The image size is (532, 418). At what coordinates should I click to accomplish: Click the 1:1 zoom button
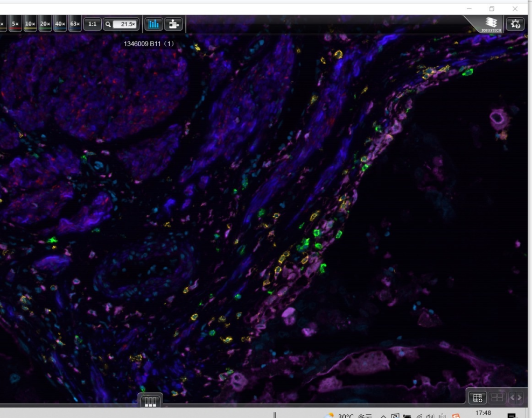click(x=92, y=24)
